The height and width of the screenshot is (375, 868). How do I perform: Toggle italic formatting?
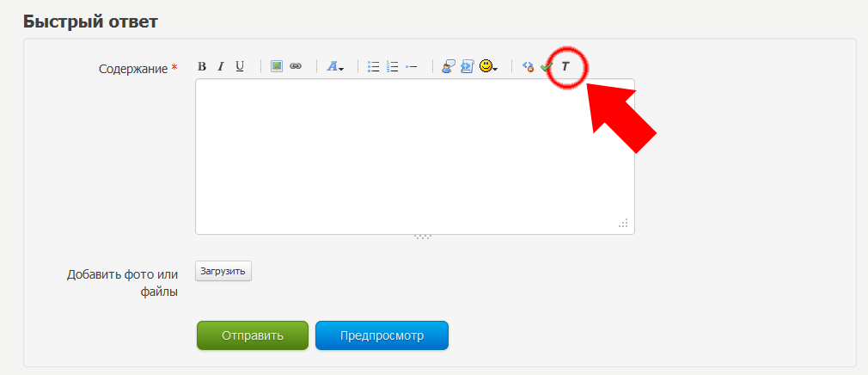point(220,66)
